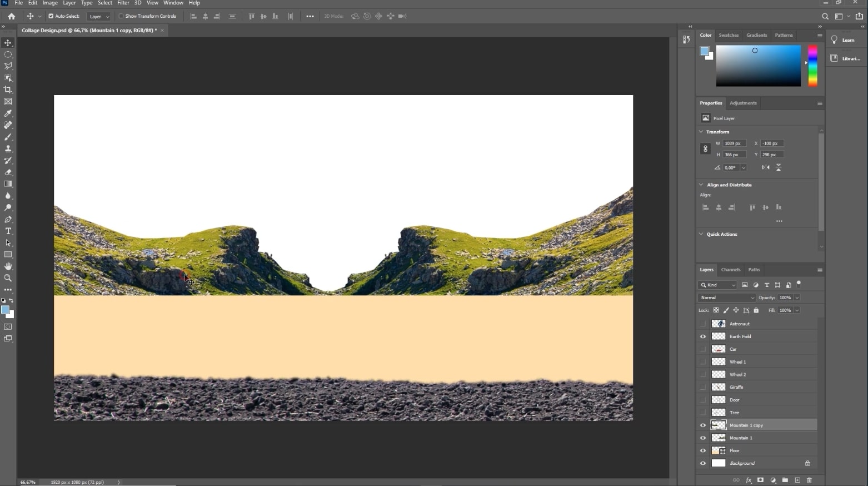868x486 pixels.
Task: Select the Crop tool
Action: [x=8, y=90]
